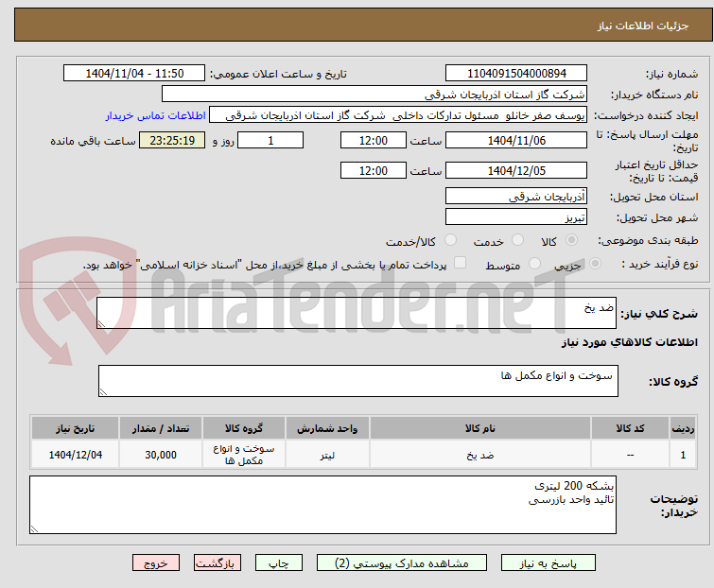
Task: Click the پاسخ به نیاز button
Action: click(548, 563)
